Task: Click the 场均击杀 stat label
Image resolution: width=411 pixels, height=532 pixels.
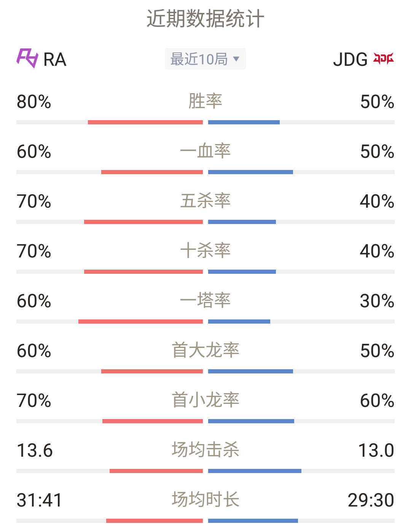Action: click(205, 450)
